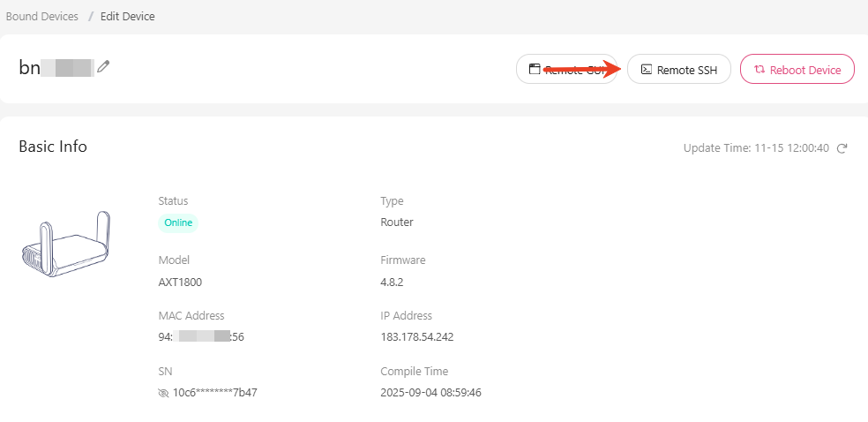Open the Remote SSH session
868x422 pixels.
coord(678,70)
